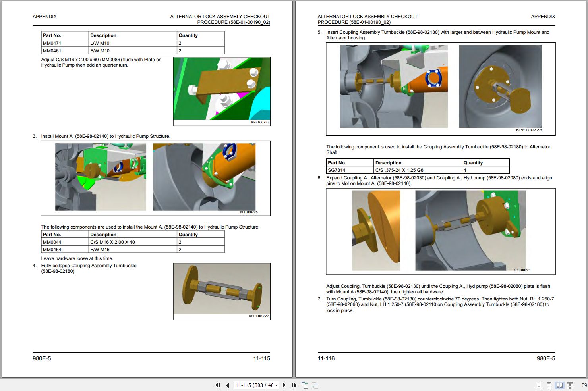Go to the next page

[284, 385]
